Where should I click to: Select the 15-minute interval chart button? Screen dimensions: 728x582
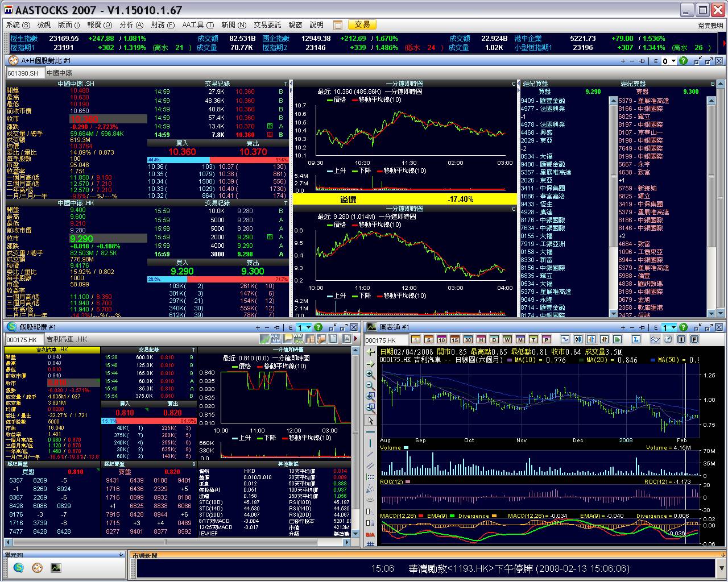coord(455,339)
